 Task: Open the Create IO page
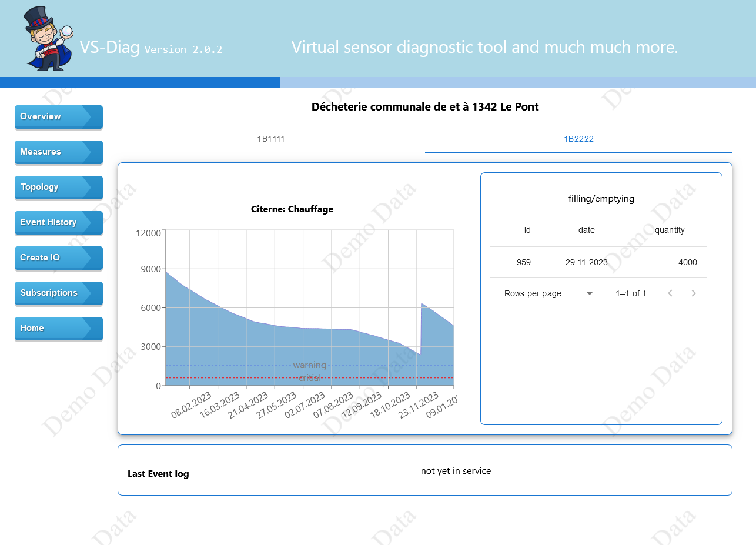point(58,258)
